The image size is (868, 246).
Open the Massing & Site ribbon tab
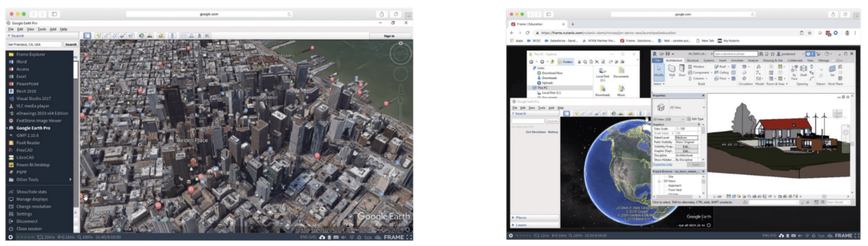[x=771, y=61]
